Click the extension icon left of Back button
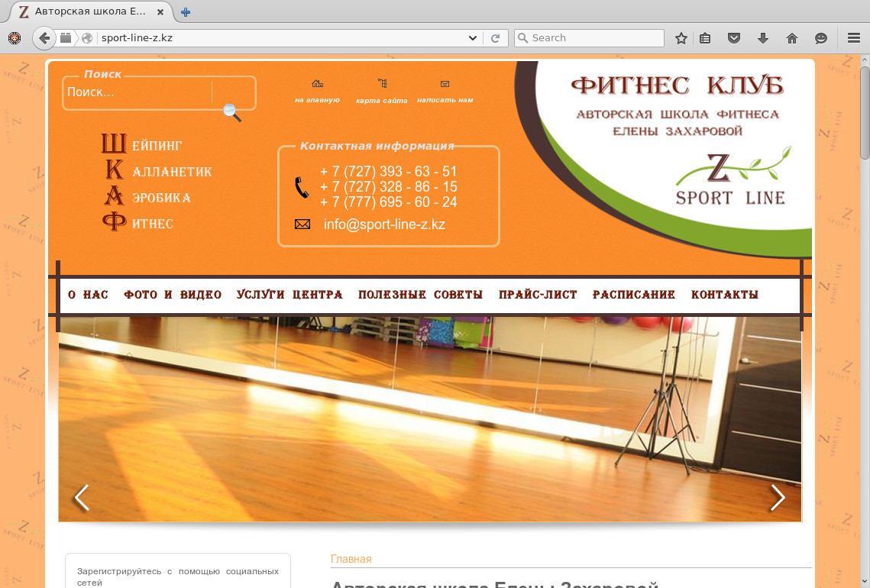 (x=15, y=37)
